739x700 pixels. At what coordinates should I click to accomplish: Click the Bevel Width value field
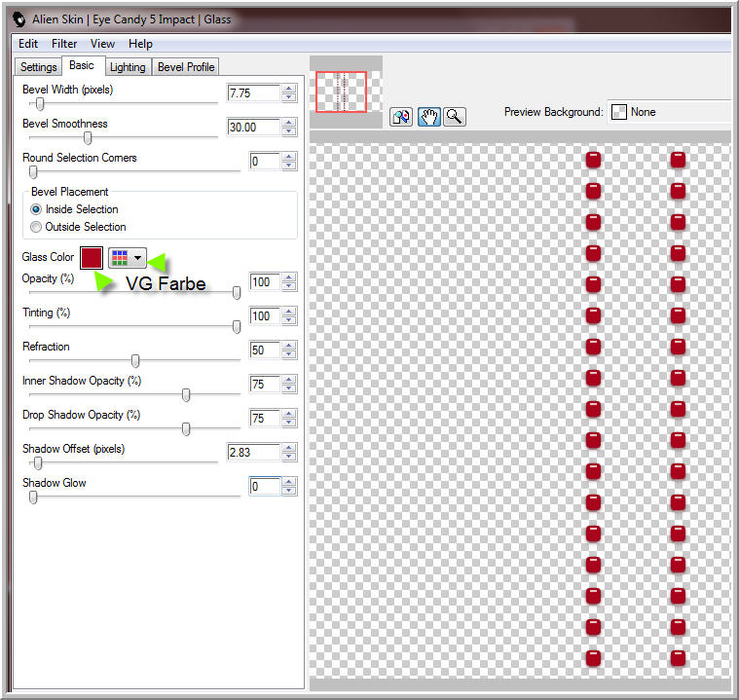253,93
